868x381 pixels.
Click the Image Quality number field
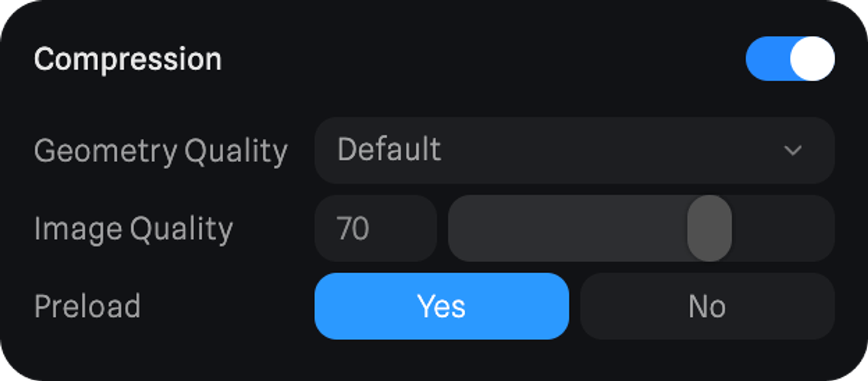point(375,228)
